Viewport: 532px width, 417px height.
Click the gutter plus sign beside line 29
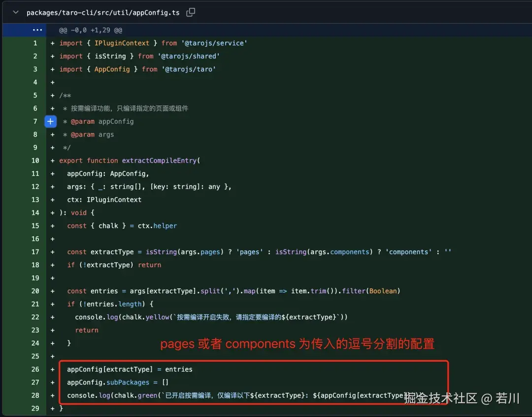tap(52, 409)
